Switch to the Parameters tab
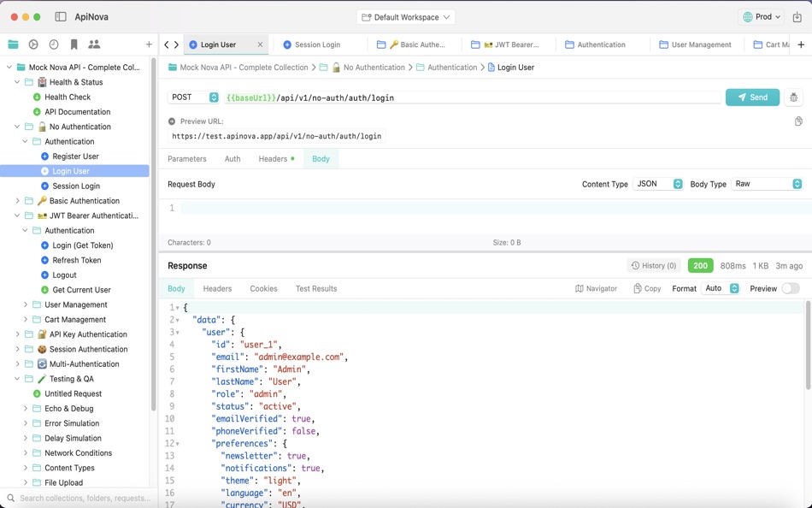The height and width of the screenshot is (508, 812). click(x=187, y=159)
